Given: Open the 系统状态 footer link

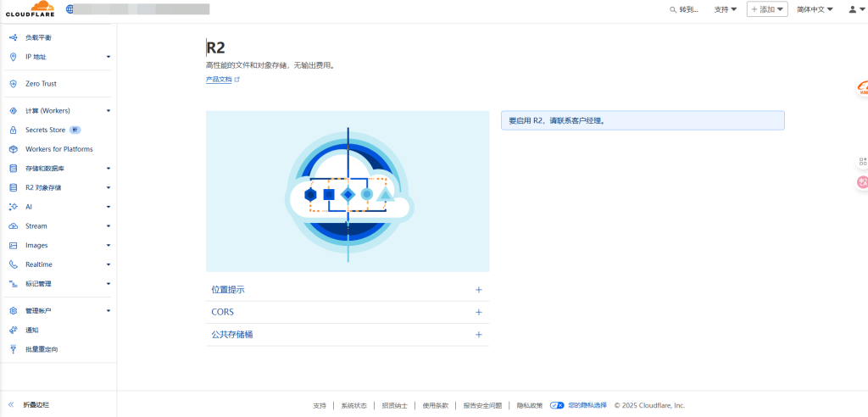Looking at the screenshot, I should [353, 405].
